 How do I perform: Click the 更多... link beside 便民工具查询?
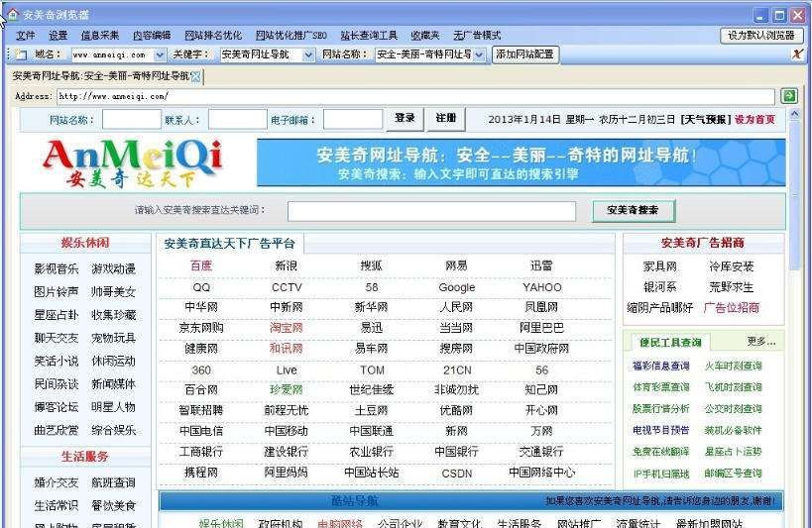pos(760,341)
